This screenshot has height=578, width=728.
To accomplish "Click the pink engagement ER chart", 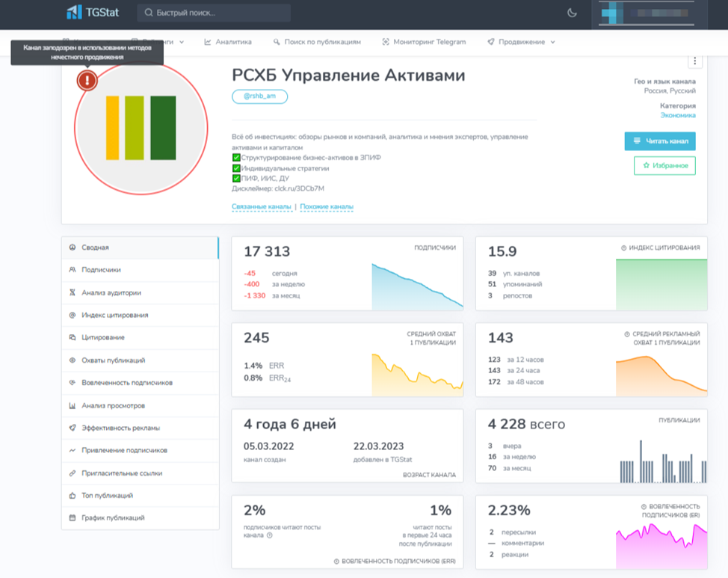I will tap(661, 546).
